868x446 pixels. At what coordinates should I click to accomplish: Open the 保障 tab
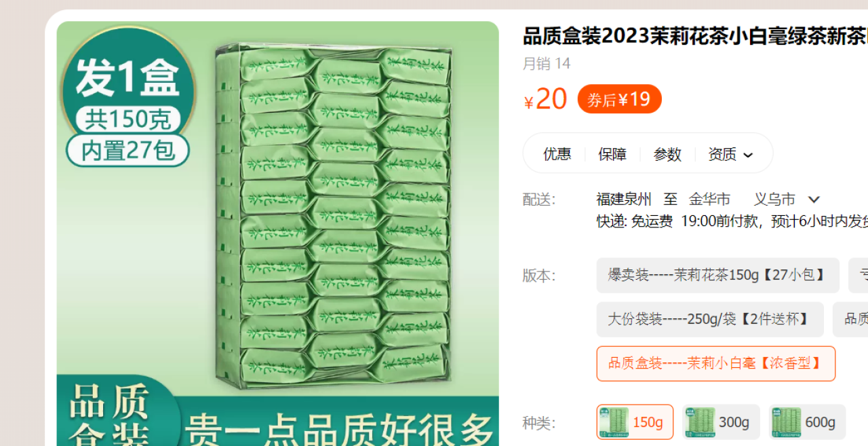(612, 154)
